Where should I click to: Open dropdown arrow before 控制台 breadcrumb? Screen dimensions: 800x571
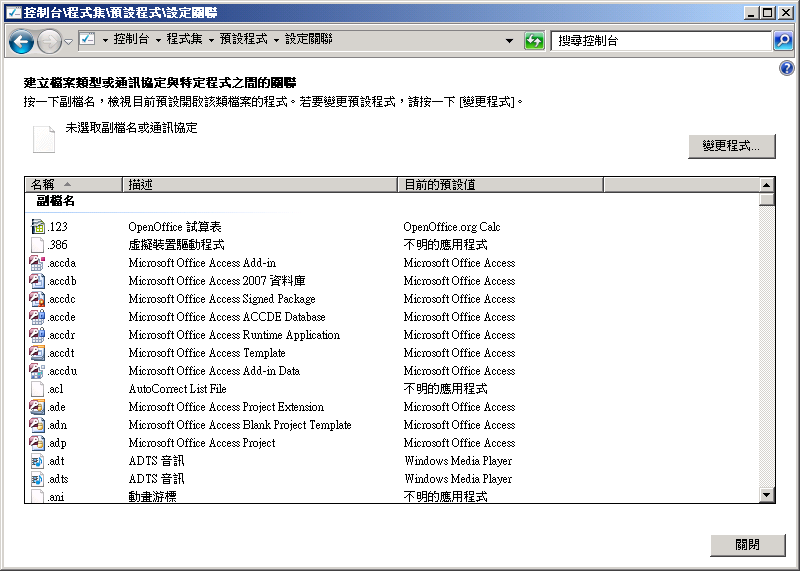(105, 40)
